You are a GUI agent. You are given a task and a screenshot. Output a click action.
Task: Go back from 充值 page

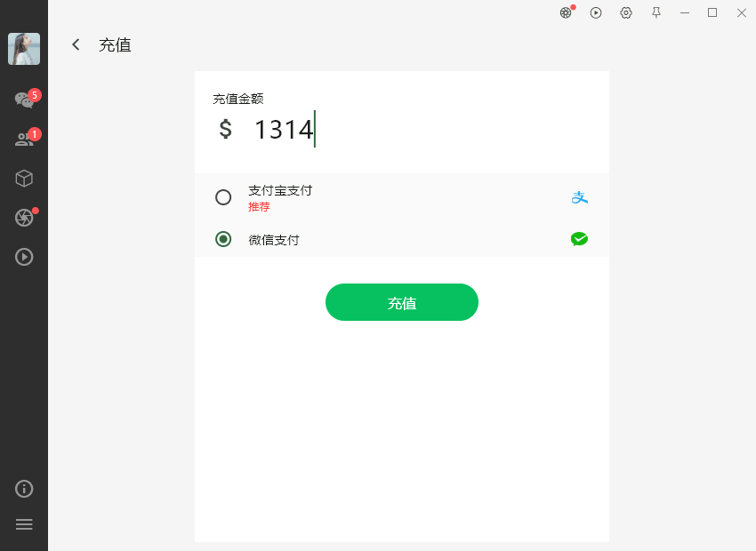(76, 44)
